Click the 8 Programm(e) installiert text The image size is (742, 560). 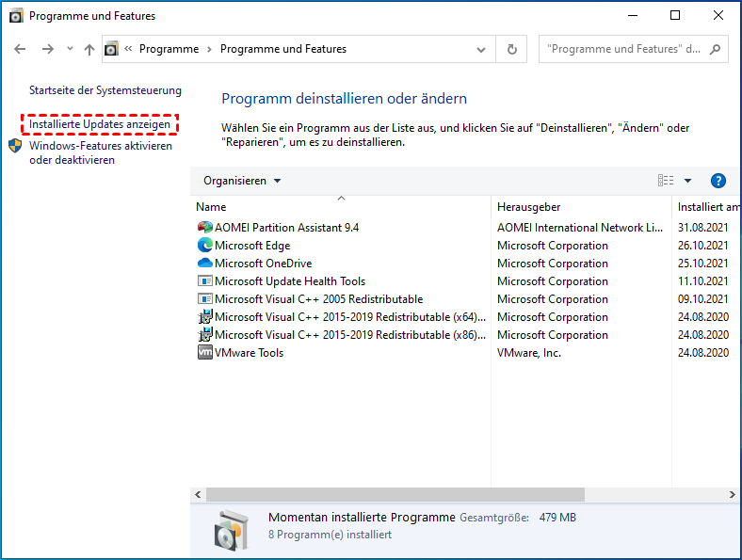coord(330,535)
